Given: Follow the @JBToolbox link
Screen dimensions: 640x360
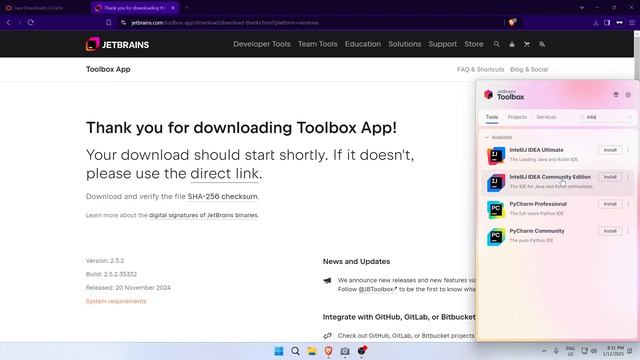Looking at the screenshot, I should pos(378,289).
